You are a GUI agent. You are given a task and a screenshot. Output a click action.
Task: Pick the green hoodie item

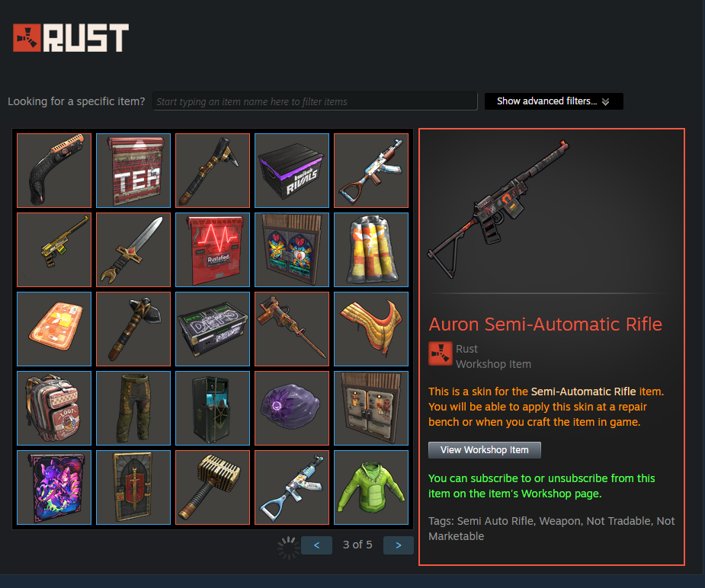371,487
